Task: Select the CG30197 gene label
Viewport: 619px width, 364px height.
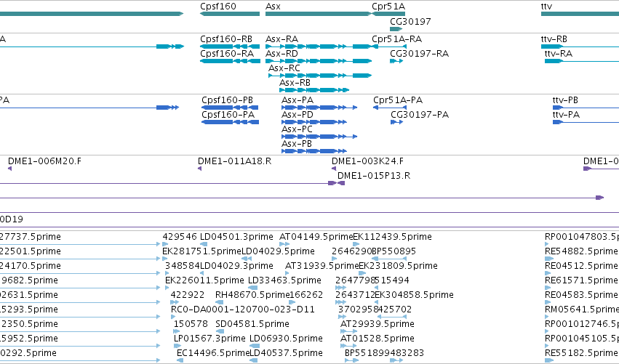Action: pyautogui.click(x=410, y=21)
